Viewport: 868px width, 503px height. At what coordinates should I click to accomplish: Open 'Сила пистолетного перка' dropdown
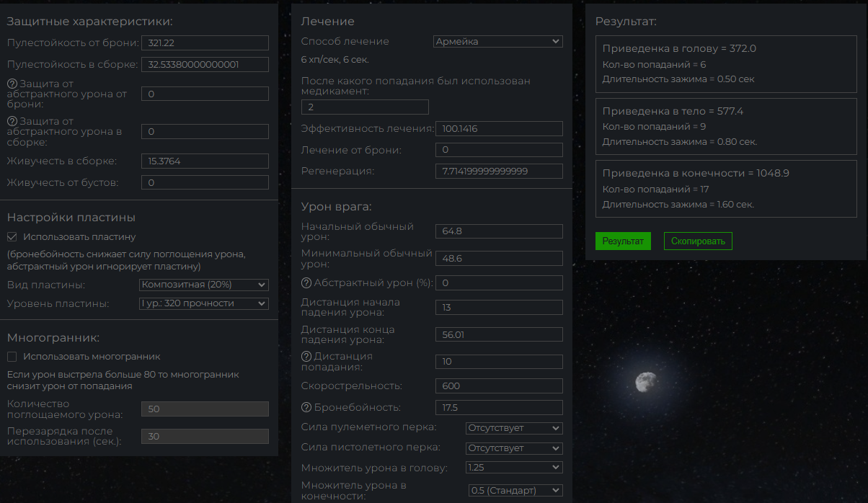pyautogui.click(x=514, y=448)
